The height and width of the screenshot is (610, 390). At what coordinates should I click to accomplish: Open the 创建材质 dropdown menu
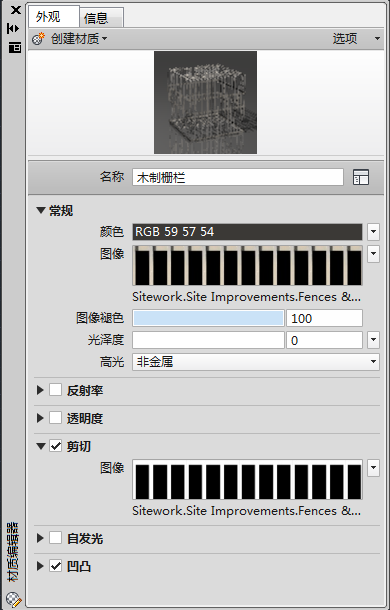79,39
